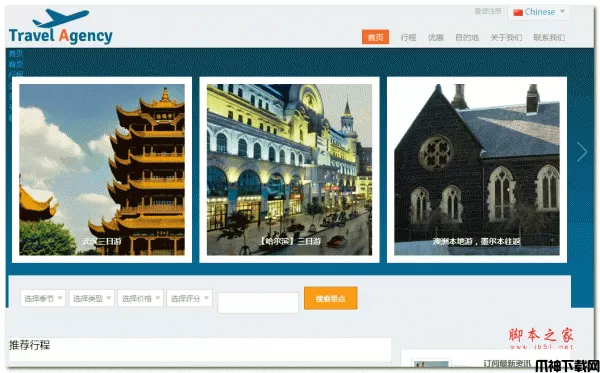Click the 订阅最新资讯 label
600x373 pixels.
[507, 363]
